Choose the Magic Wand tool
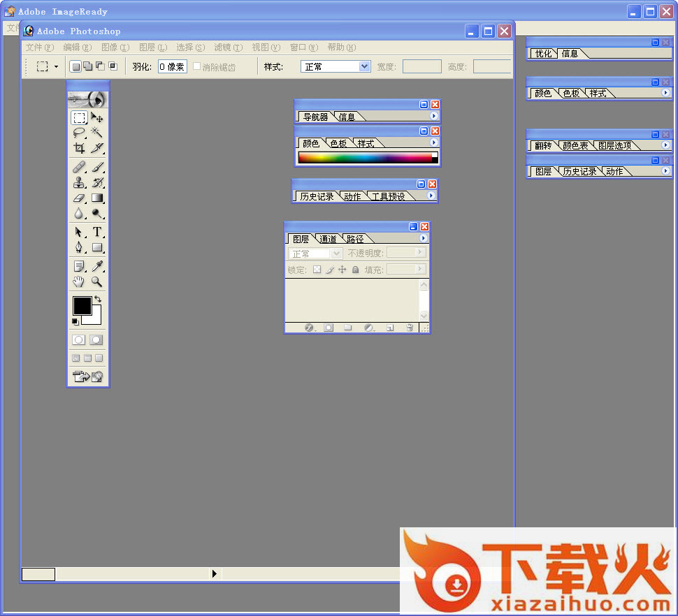Image resolution: width=678 pixels, height=616 pixels. coord(97,133)
